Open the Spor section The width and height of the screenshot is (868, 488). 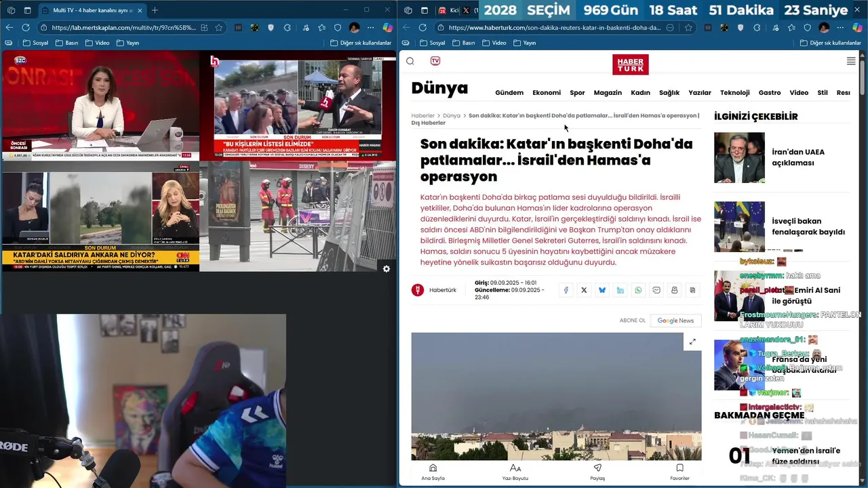click(577, 93)
